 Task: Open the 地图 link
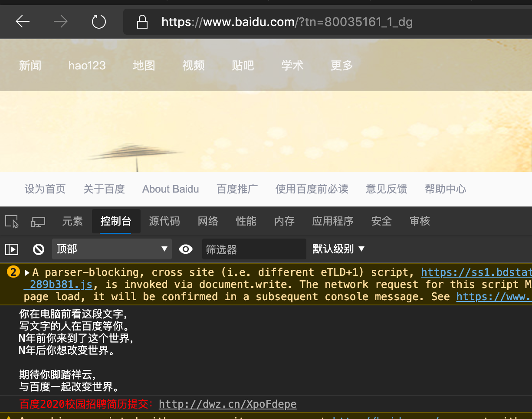(x=144, y=65)
